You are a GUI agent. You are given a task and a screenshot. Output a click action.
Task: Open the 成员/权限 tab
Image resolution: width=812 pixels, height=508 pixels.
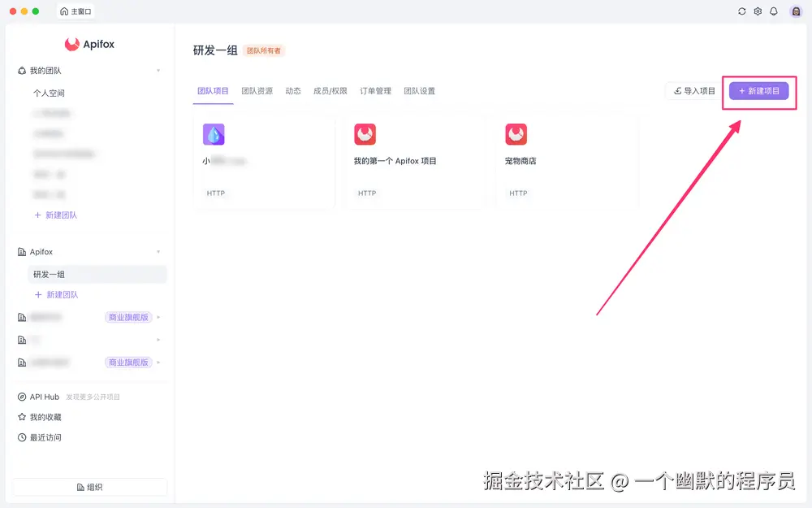pyautogui.click(x=330, y=91)
